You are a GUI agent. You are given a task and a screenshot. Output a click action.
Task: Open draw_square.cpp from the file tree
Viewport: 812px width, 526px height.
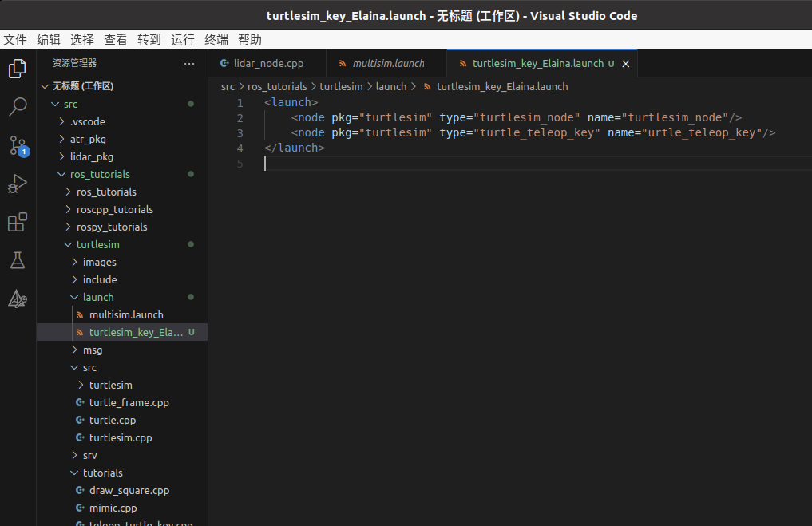tap(122, 490)
